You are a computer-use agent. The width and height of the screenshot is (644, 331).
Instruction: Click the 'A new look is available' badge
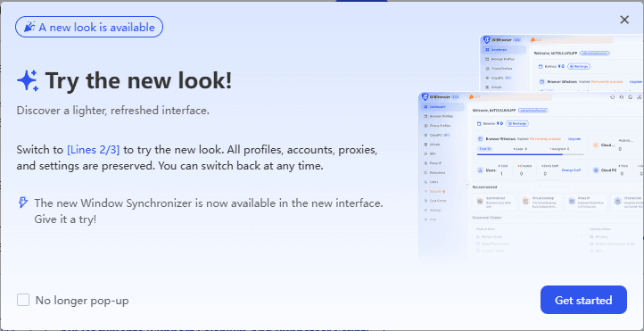click(89, 27)
